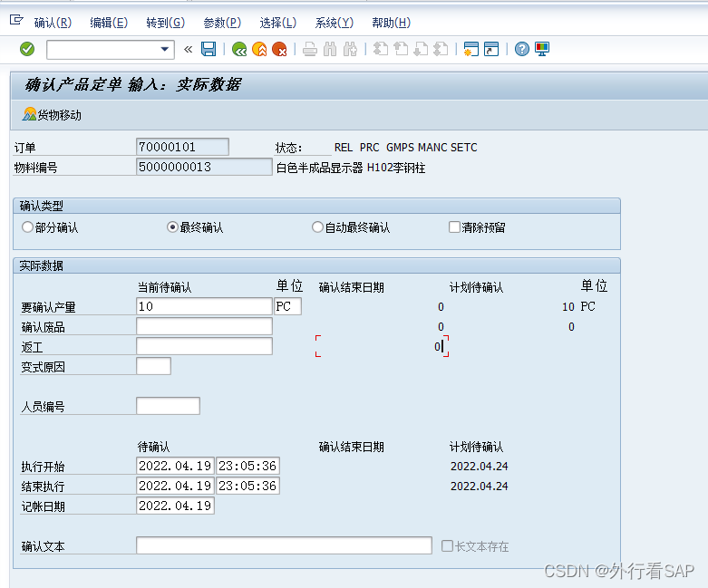
Task: Click the 执行开始 time field
Action: click(247, 466)
